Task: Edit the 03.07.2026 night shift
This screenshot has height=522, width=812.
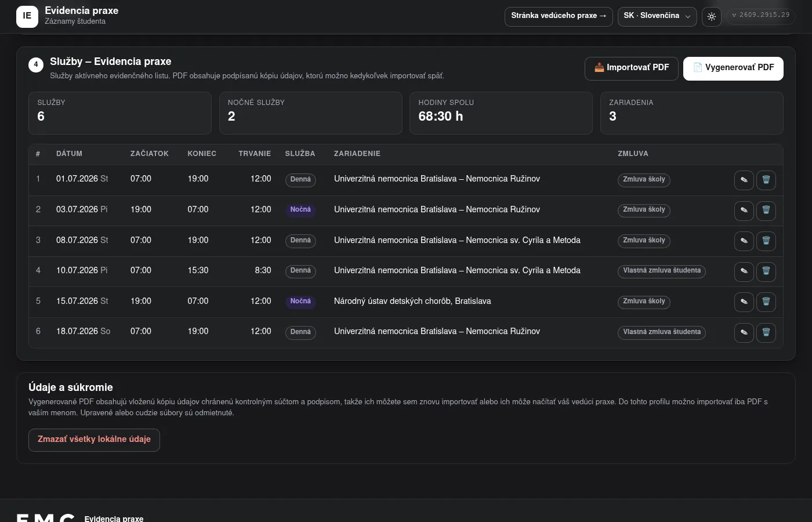Action: tap(744, 211)
